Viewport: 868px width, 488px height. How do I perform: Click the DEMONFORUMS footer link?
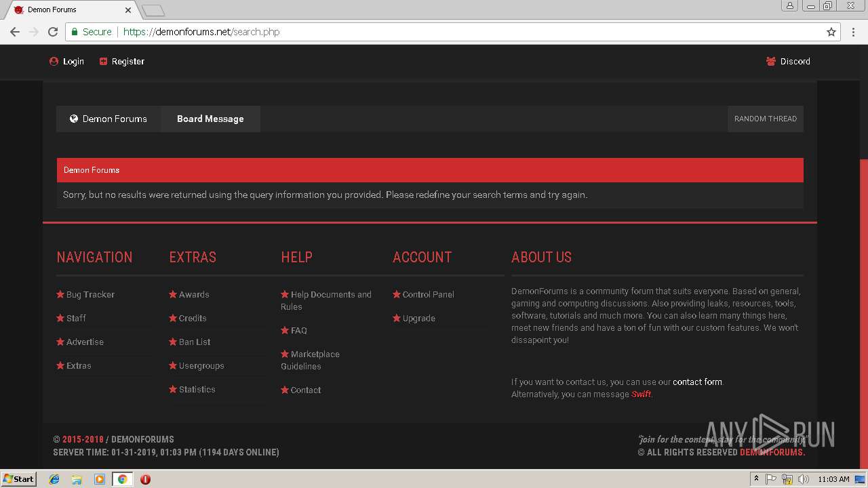[x=772, y=452]
